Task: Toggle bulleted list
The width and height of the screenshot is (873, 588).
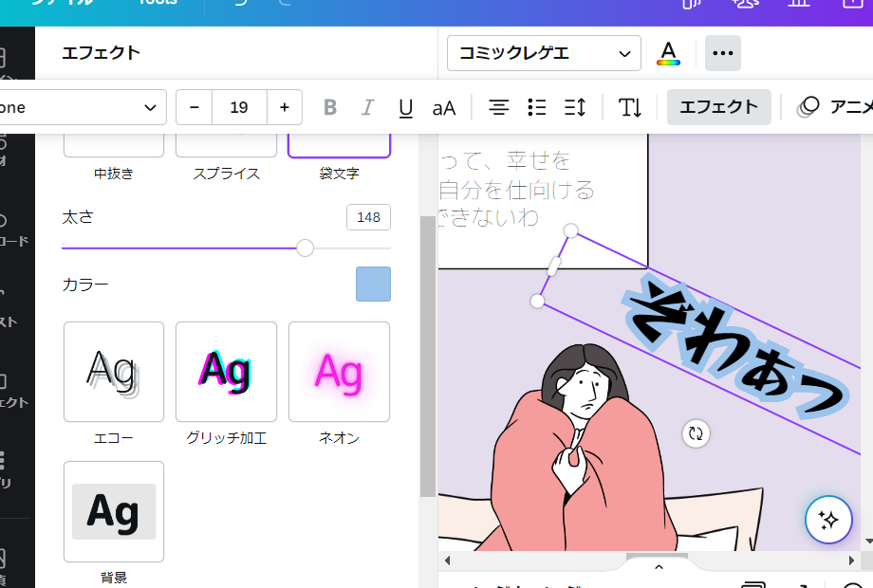Action: (x=537, y=107)
